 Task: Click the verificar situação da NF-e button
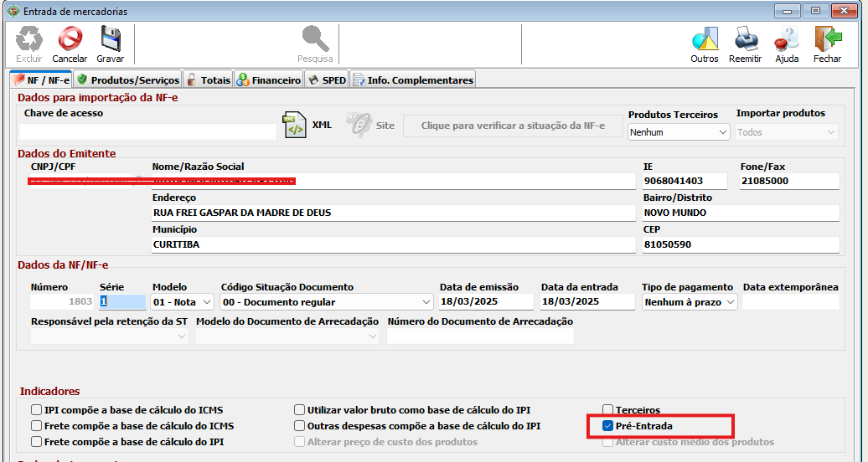pyautogui.click(x=512, y=126)
